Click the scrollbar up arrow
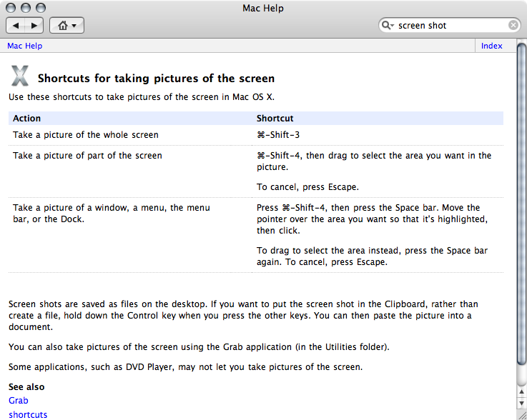The width and height of the screenshot is (527, 420). (x=521, y=390)
